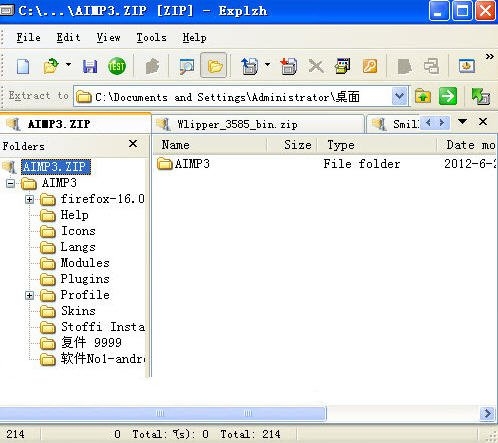Select the AIMP3 folder in the file list
The width and height of the screenshot is (498, 443).
click(192, 164)
